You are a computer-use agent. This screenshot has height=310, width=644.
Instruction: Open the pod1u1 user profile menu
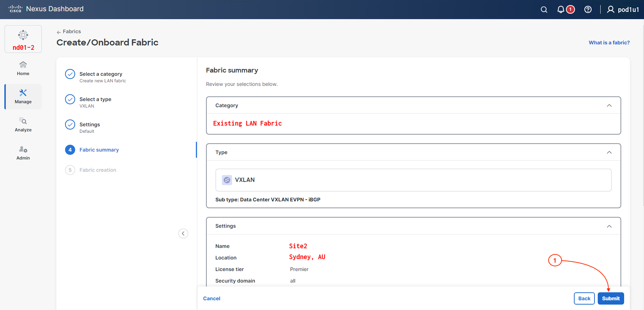click(623, 10)
